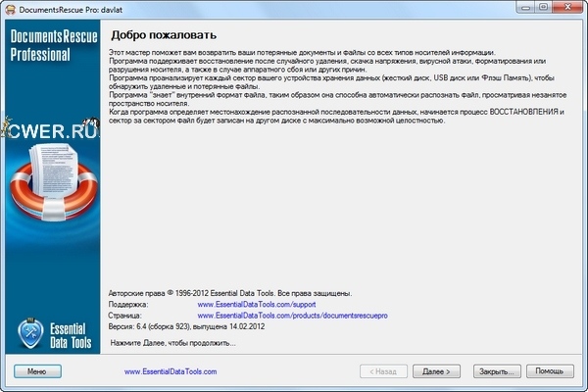Click the CWER.RU watermark
The width and height of the screenshot is (588, 392).
[49, 101]
